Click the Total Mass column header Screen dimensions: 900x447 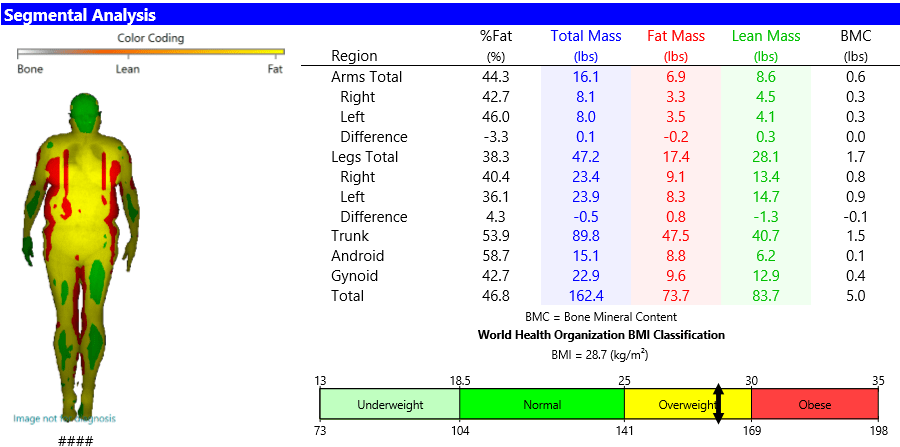coord(586,36)
